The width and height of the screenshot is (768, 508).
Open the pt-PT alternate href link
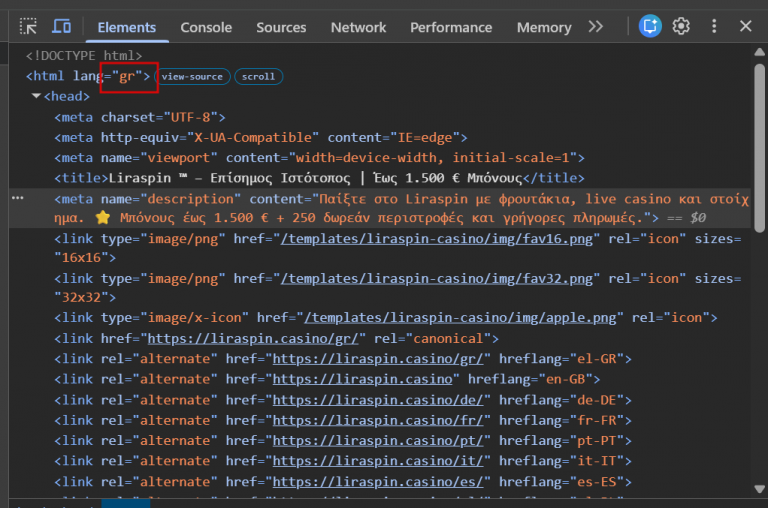tap(378, 441)
